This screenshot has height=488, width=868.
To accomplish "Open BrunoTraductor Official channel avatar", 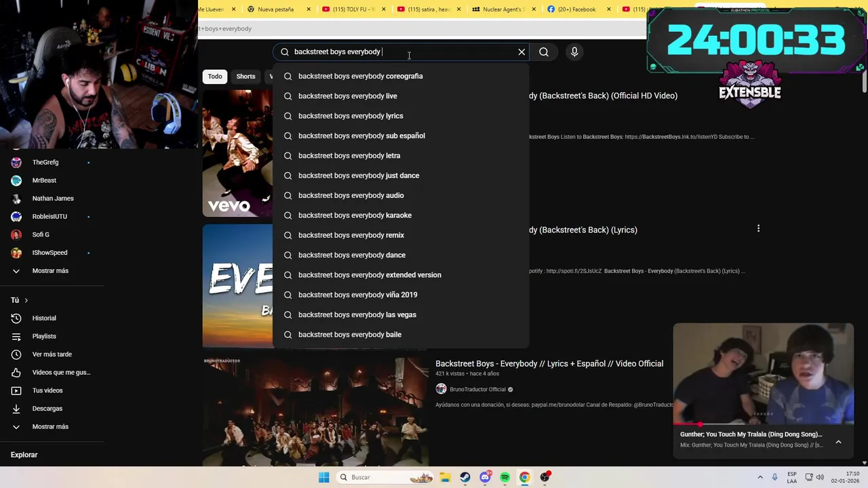I will point(441,389).
